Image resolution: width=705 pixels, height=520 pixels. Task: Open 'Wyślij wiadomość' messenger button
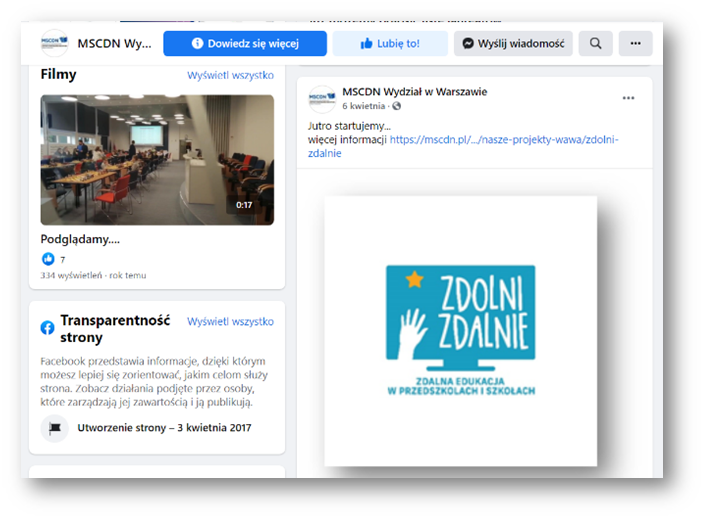[513, 44]
